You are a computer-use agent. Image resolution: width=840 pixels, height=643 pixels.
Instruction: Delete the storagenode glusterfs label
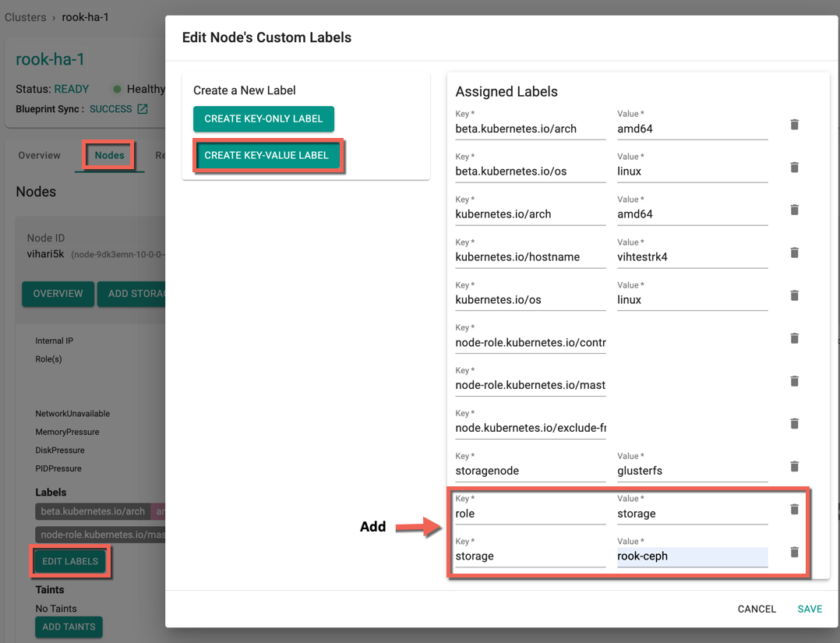click(x=795, y=466)
